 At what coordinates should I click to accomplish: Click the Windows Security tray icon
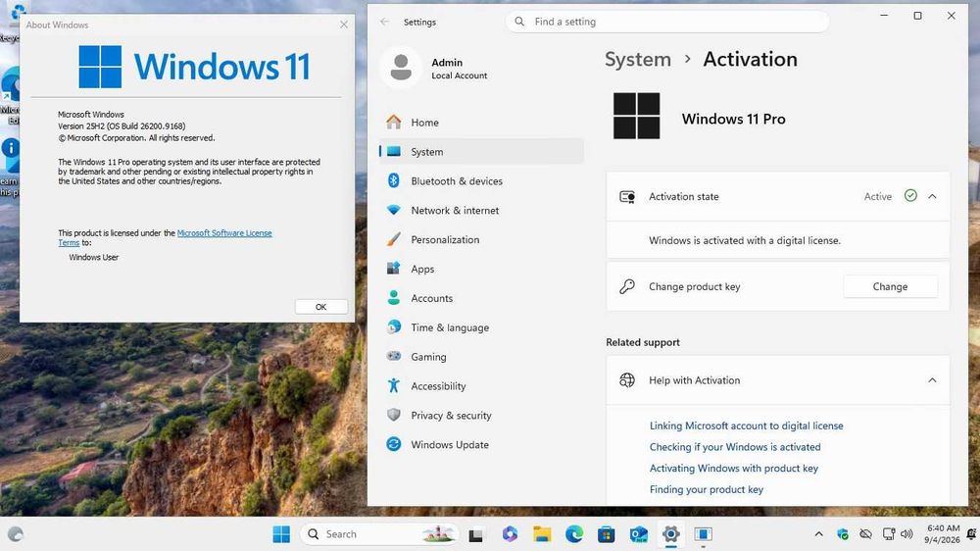click(x=843, y=534)
